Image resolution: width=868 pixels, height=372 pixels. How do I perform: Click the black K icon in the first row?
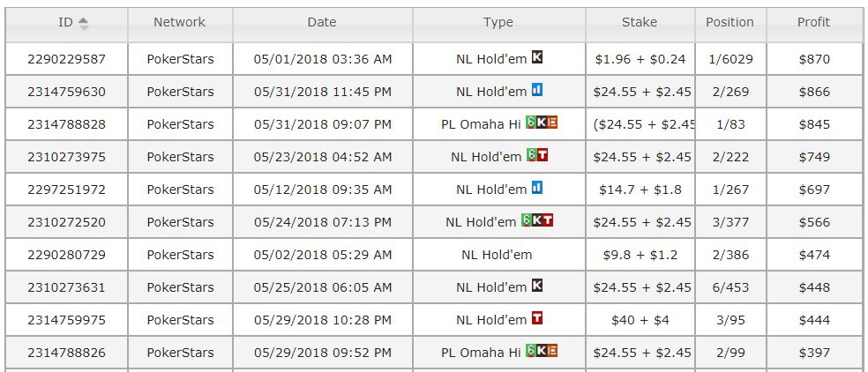pos(536,58)
